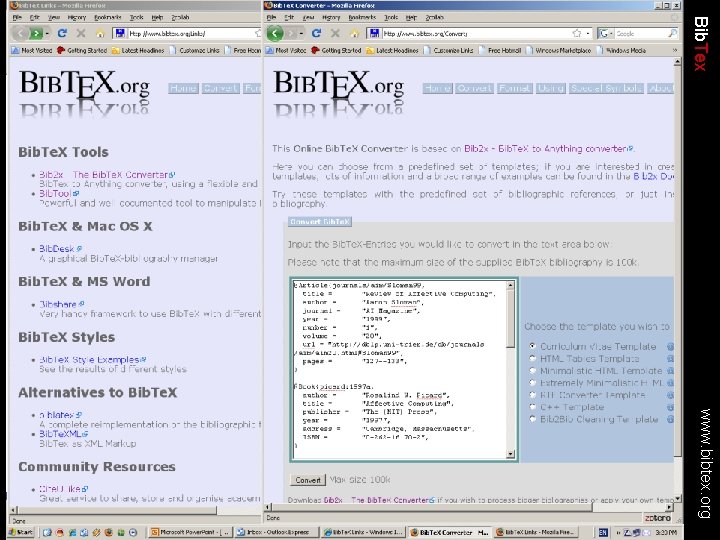This screenshot has width=720, height=540.
Task: Run search with the magnifier icon
Action: click(x=673, y=33)
